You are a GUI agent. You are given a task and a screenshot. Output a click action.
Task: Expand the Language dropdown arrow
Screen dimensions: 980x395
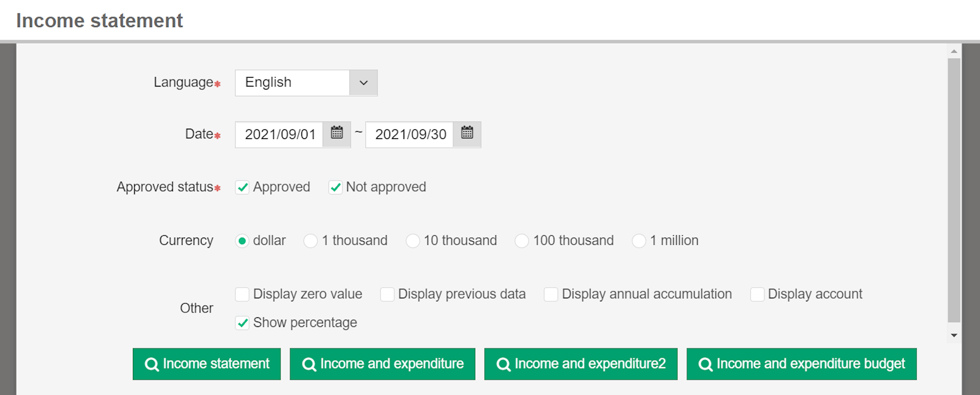click(x=363, y=83)
